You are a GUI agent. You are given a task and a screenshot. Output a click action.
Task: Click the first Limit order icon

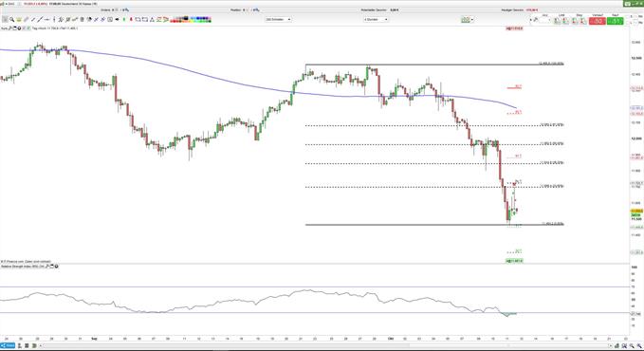click(x=558, y=21)
